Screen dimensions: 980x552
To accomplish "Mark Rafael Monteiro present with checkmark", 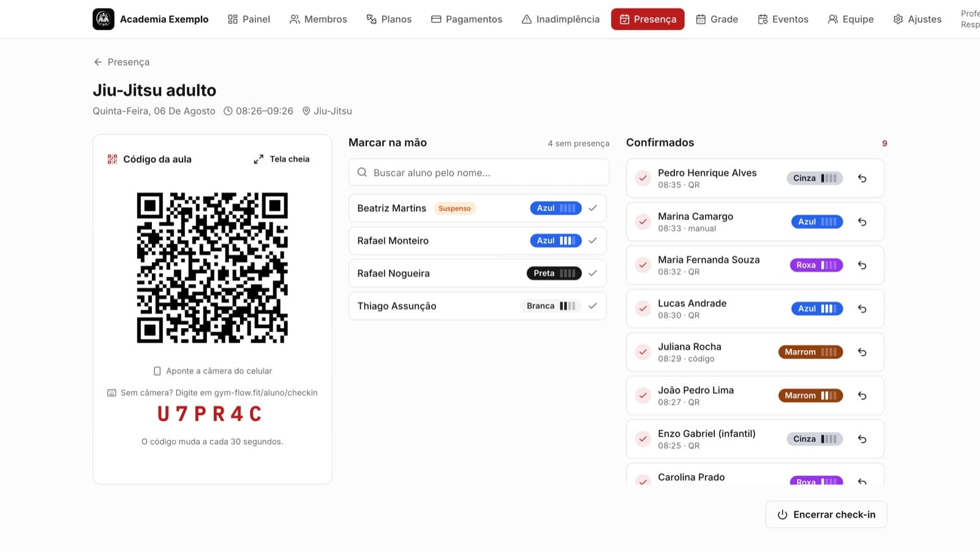I will pos(593,241).
